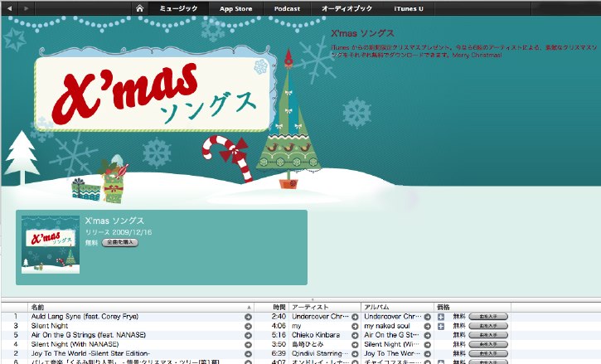The height and width of the screenshot is (364, 601).
Task: Click the 全曲を購入 button
Action: pos(120,242)
